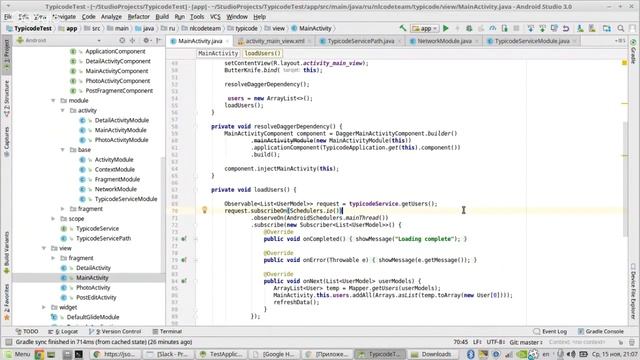640x360 pixels.
Task: Toggle the Structure tool window tab
Action: click(6, 99)
